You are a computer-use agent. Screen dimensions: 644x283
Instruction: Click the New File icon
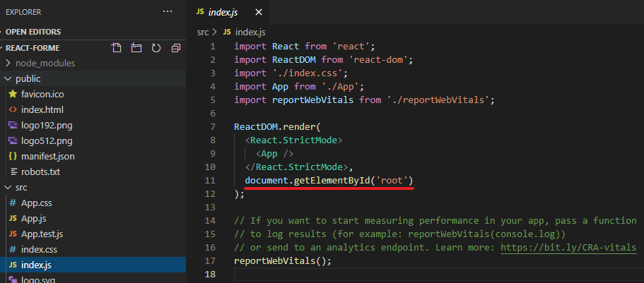click(117, 48)
